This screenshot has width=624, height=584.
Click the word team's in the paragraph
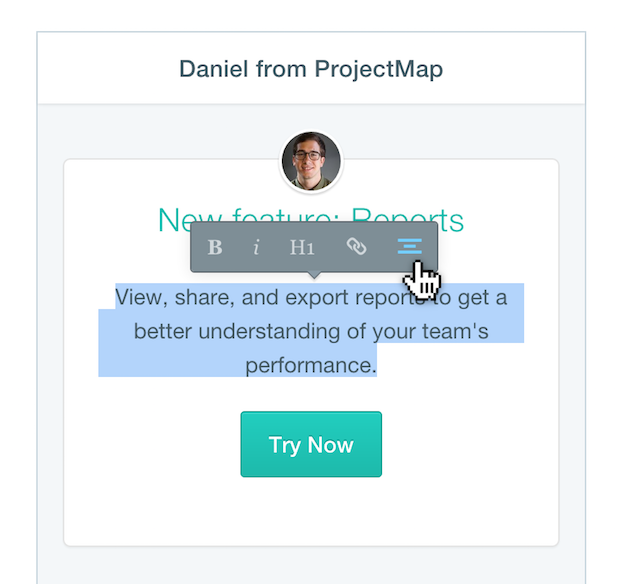pos(455,331)
